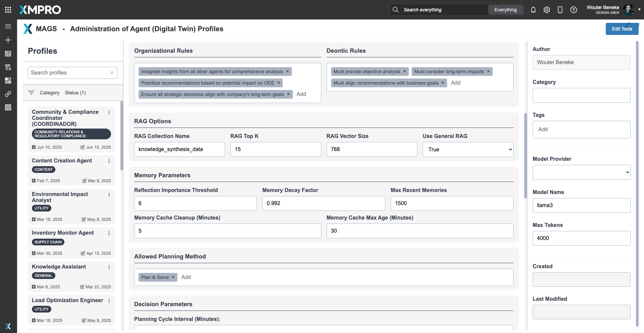644x333 pixels.
Task: Toggle the hamburger menu in left sidebar
Action: click(8, 26)
